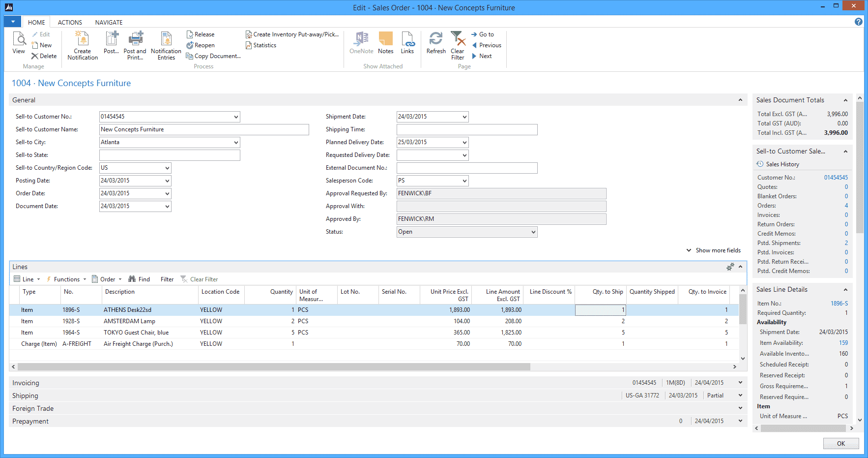Post the sales order

tap(112, 43)
